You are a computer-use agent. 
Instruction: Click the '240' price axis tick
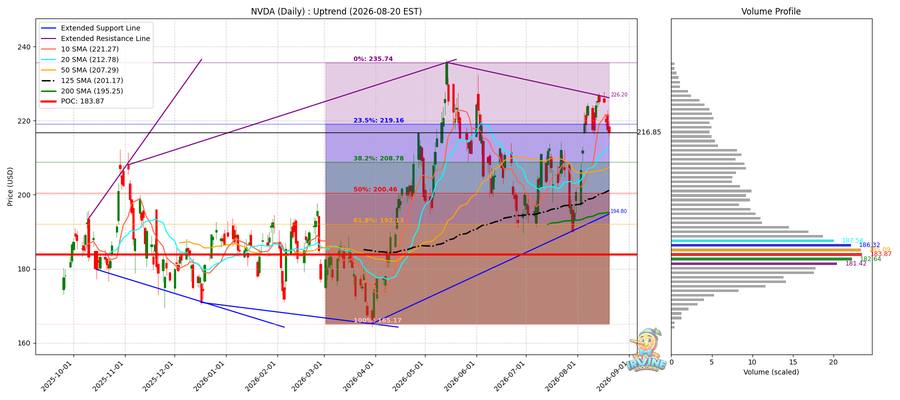(x=25, y=47)
